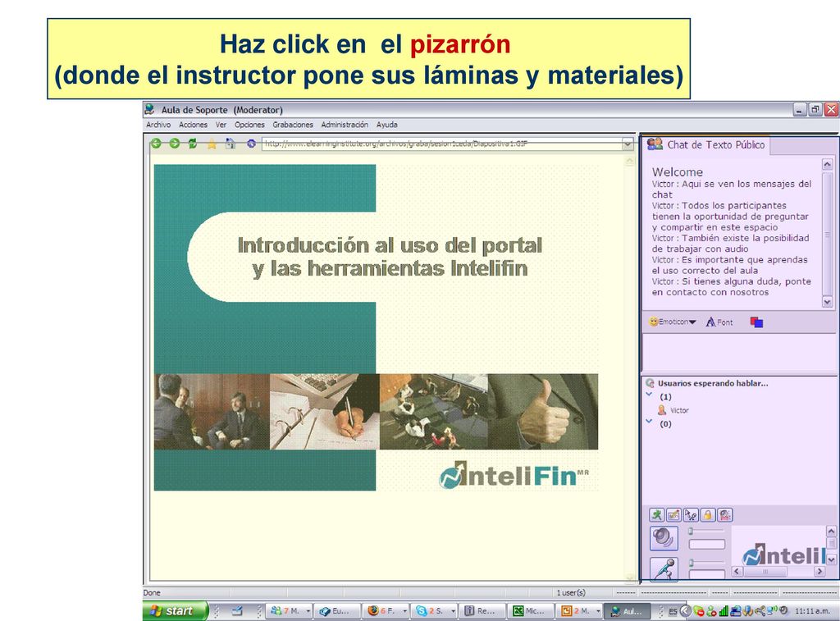
Task: Click the logo panel scroll down arrow
Action: coord(831,559)
